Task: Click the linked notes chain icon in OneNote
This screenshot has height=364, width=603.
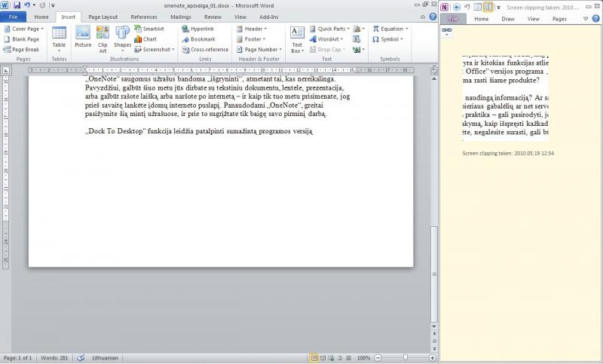Action: 446,31
